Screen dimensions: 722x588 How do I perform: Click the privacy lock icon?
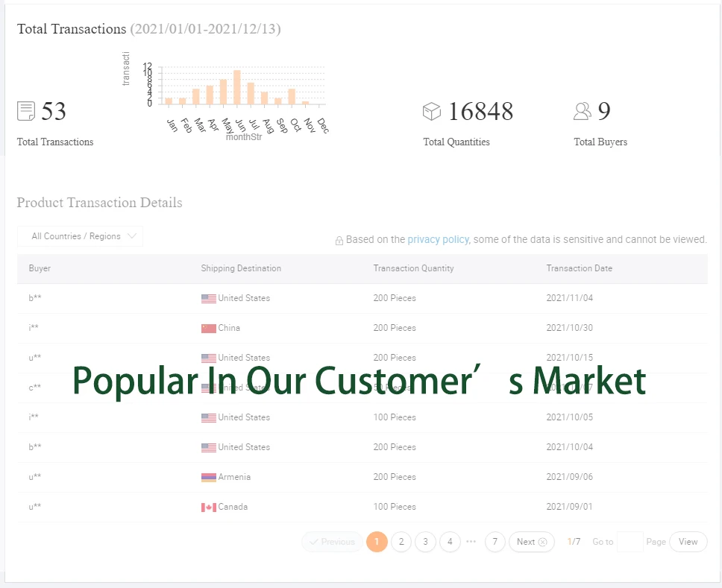click(x=339, y=241)
